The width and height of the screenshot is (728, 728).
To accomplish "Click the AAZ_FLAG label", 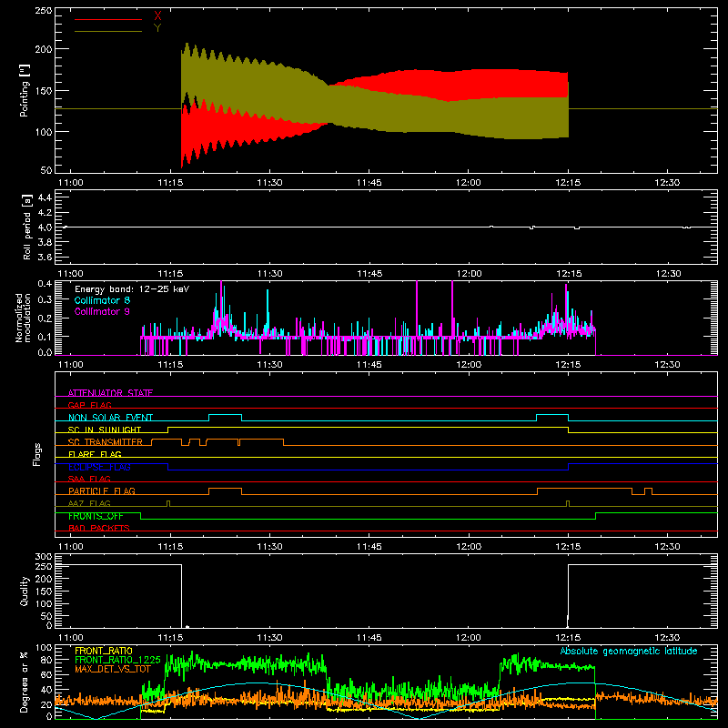I will pyautogui.click(x=89, y=503).
